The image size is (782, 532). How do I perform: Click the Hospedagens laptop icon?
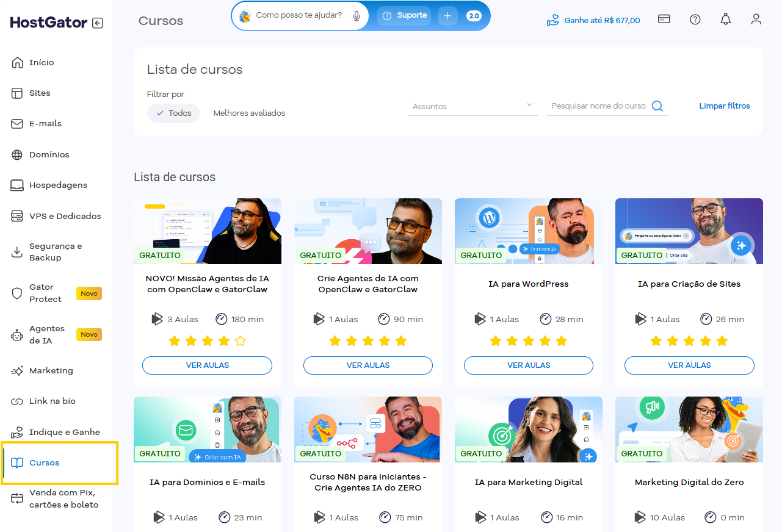tap(17, 185)
